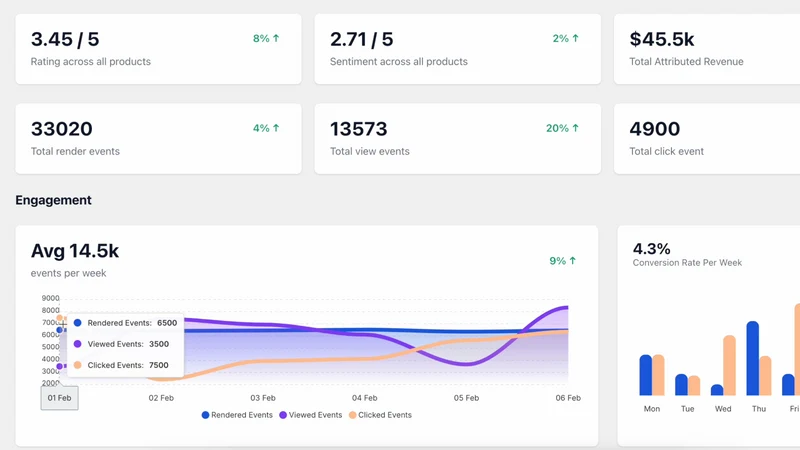
Task: Click the blue Mon bar in conversion chart
Action: click(645, 375)
